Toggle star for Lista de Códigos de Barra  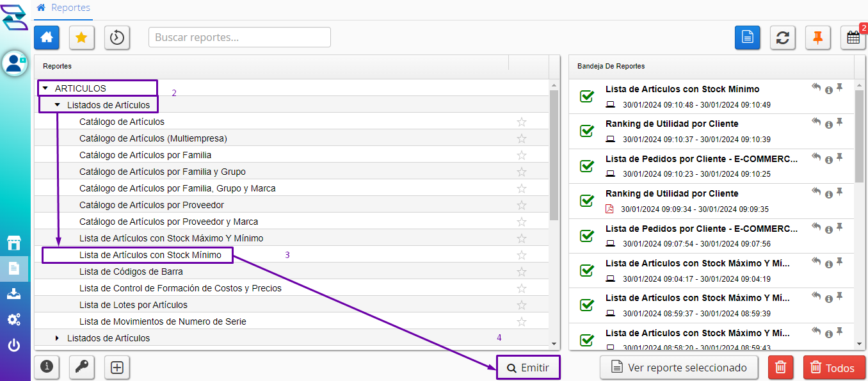(x=522, y=272)
